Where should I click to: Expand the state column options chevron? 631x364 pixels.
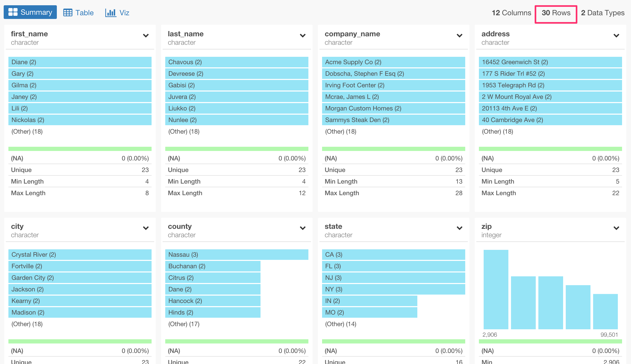point(459,229)
